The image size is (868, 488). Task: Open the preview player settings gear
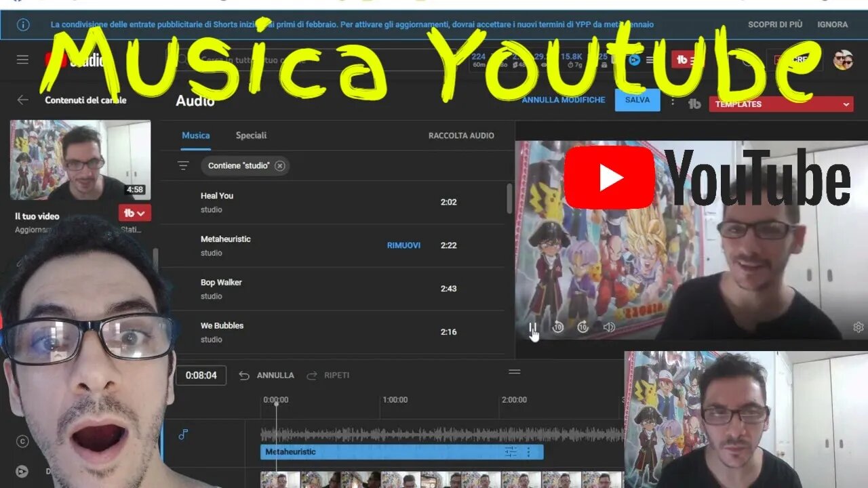[858, 327]
